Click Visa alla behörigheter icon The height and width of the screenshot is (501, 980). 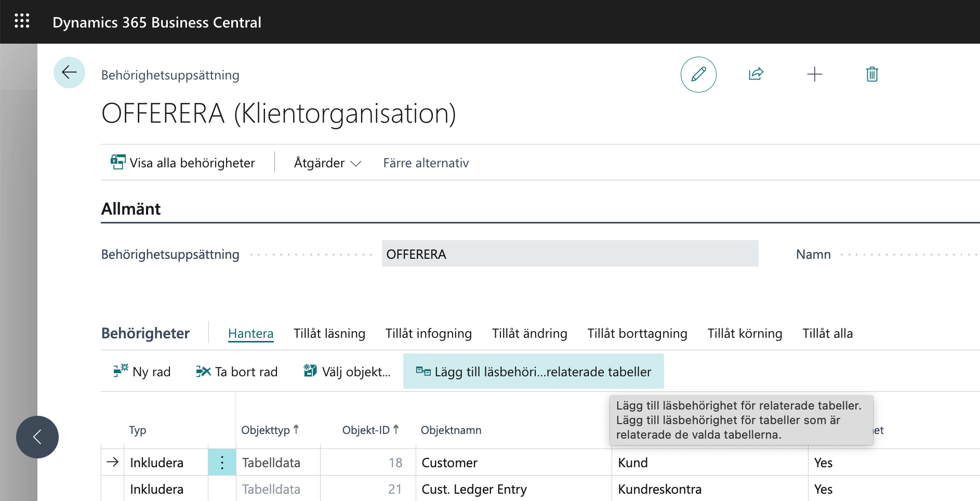click(x=118, y=162)
